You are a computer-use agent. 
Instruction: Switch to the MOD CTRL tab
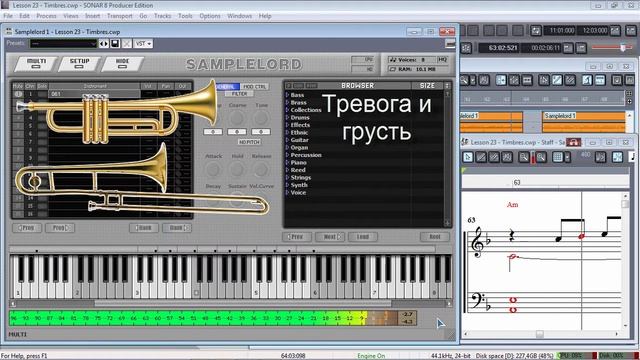coord(254,87)
